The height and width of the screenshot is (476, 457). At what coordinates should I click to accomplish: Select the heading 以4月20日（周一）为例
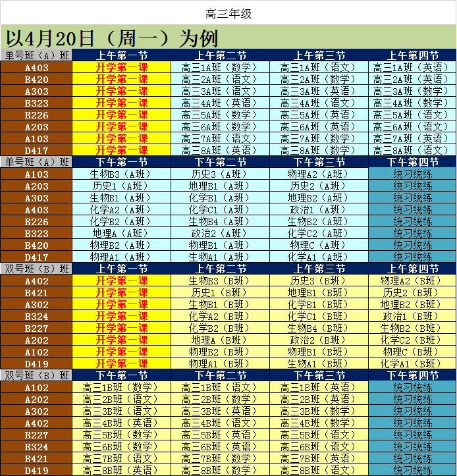(x=112, y=38)
